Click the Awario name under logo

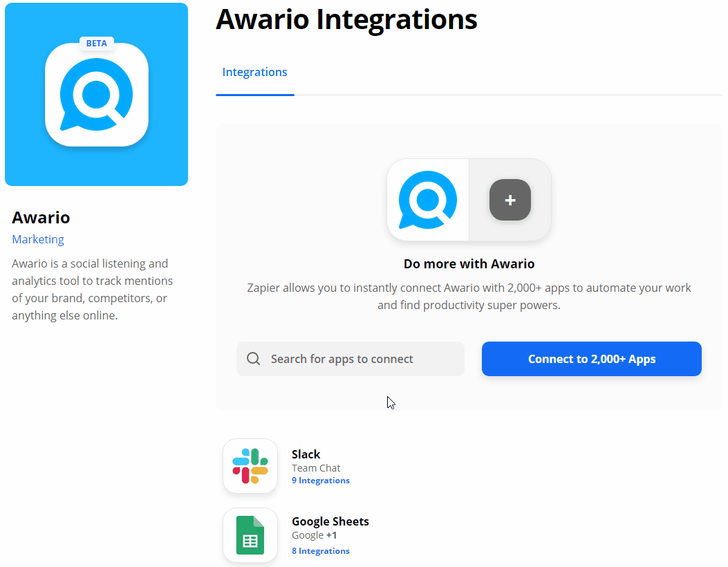41,217
